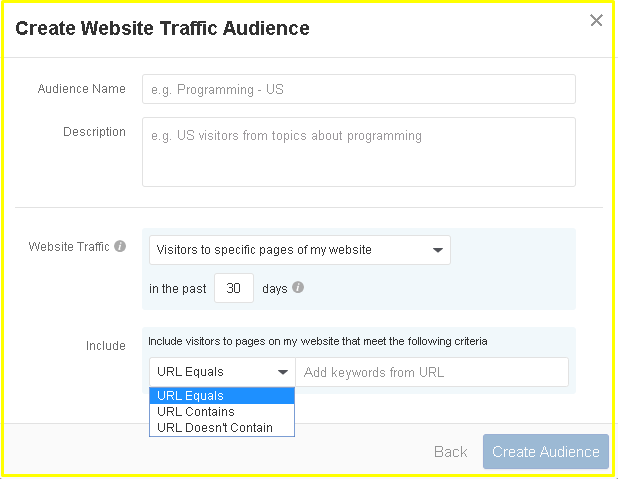This screenshot has height=479, width=618.
Task: Open the Visitors to specific pages dropdown
Action: point(300,250)
